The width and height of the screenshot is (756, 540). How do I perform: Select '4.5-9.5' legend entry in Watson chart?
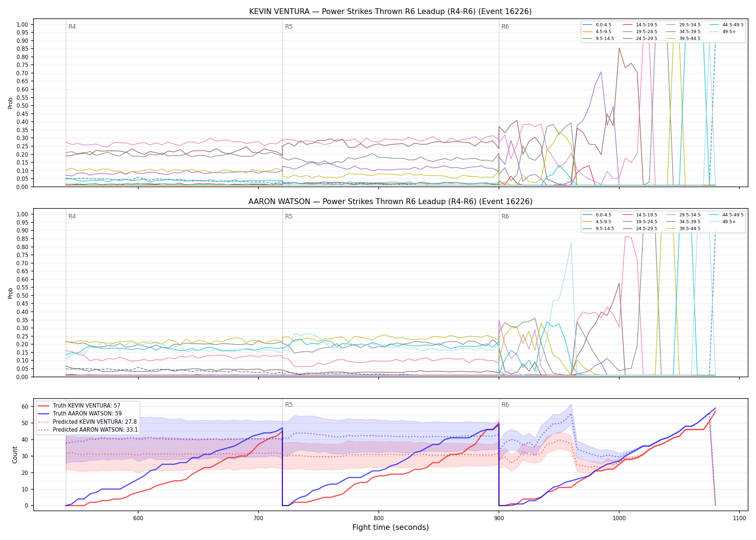(597, 222)
